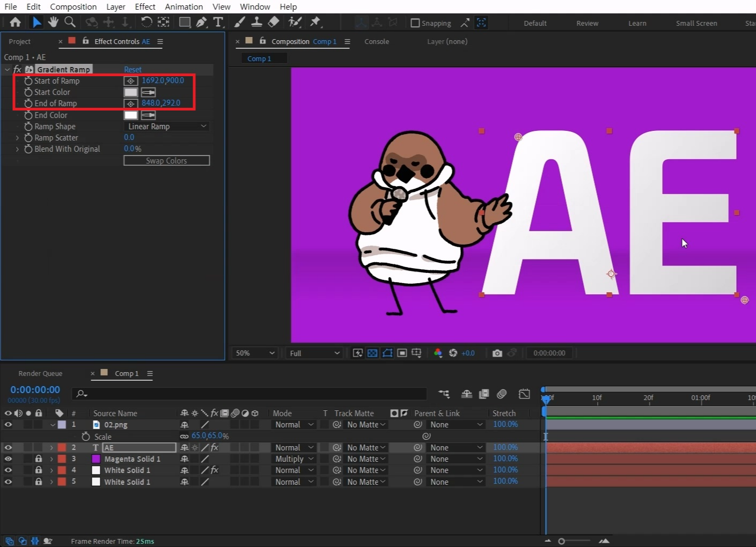Hide the AE text layer eye
This screenshot has width=756, height=547.
(8, 447)
